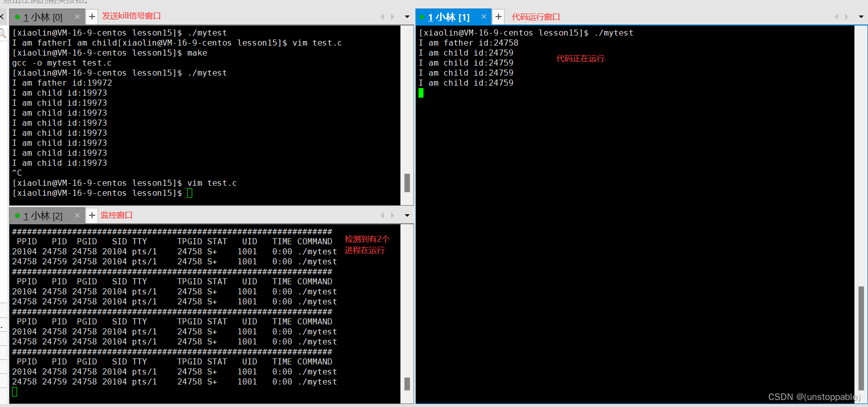Click the './mytest' prompt line in 小林 [1]
This screenshot has width=868, height=407.
click(x=526, y=33)
